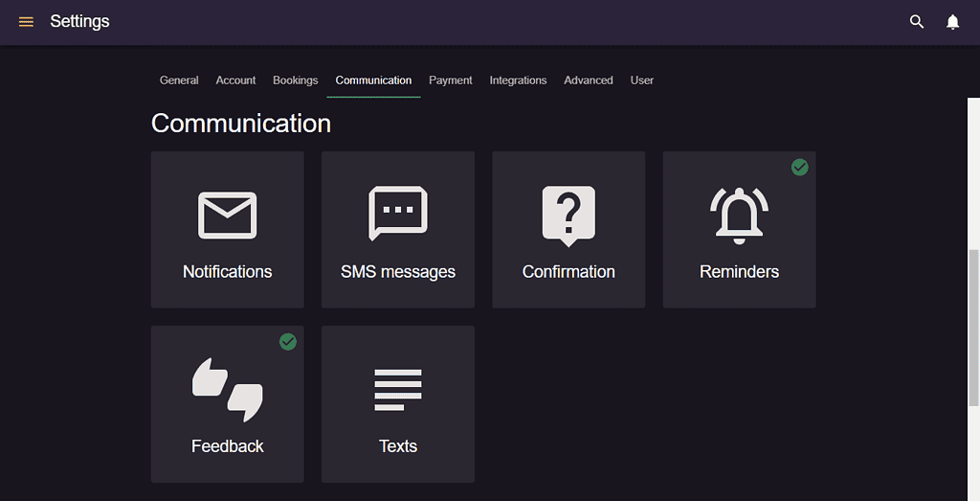Open the Reminders ringing bell icon
The height and width of the screenshot is (501, 980).
tap(740, 216)
